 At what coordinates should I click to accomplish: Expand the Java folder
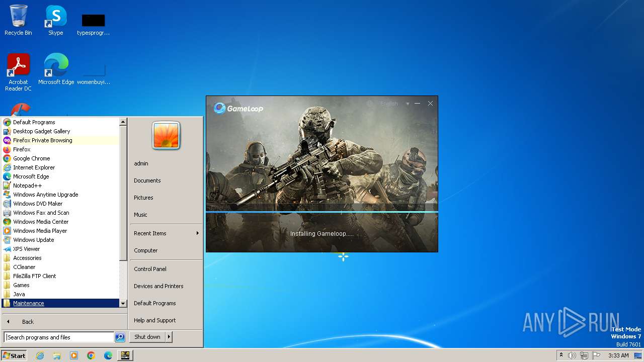pos(60,294)
